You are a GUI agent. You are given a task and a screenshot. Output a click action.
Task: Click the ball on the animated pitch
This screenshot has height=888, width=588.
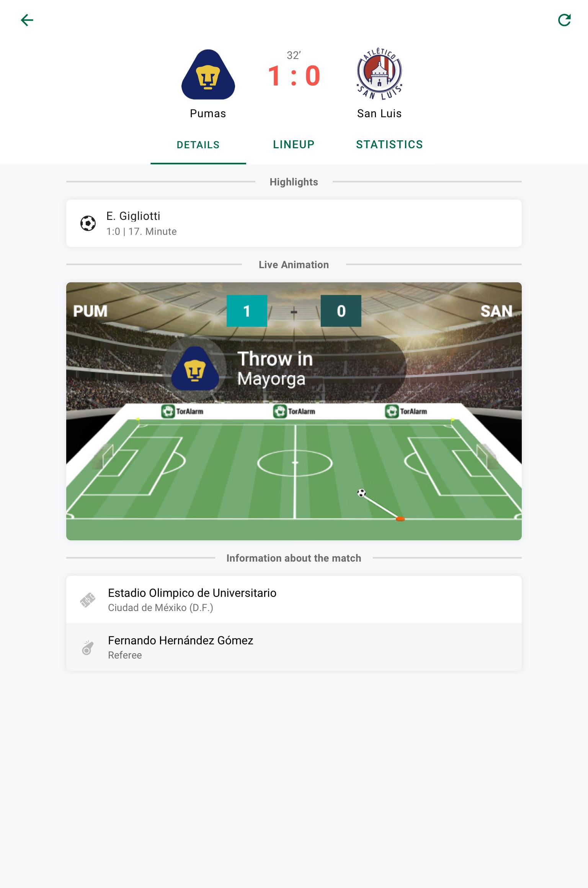(361, 493)
